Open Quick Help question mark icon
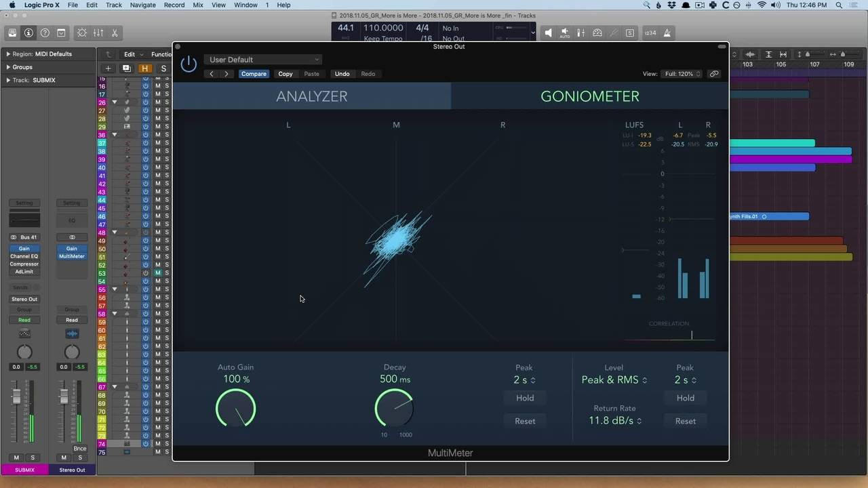The image size is (868, 488). (x=45, y=33)
